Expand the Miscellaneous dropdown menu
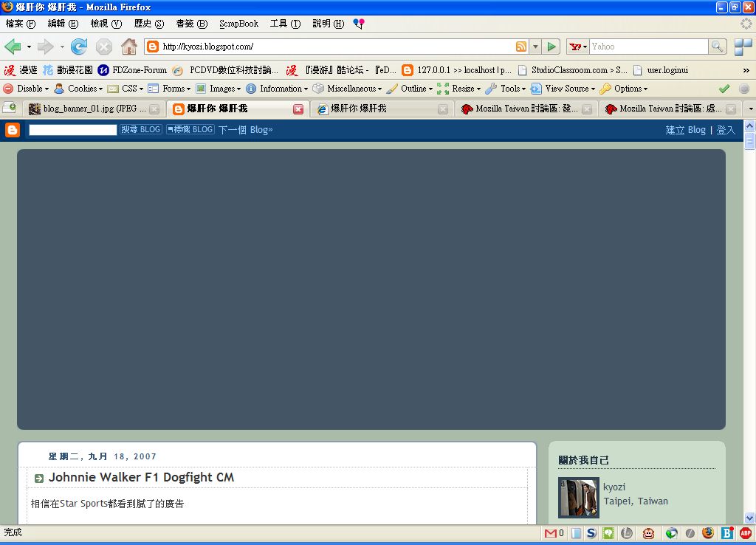 click(347, 89)
